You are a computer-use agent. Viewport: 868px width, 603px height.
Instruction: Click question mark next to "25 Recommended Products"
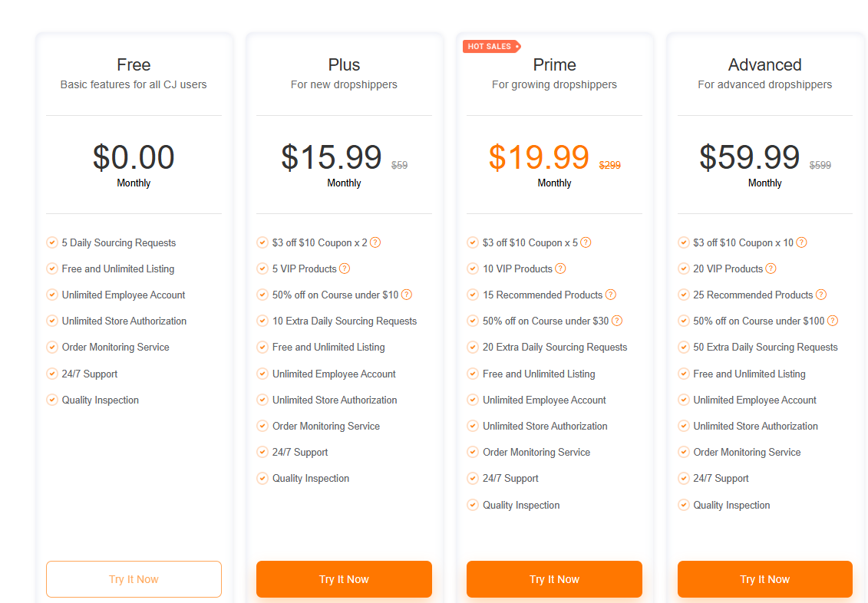pos(821,295)
